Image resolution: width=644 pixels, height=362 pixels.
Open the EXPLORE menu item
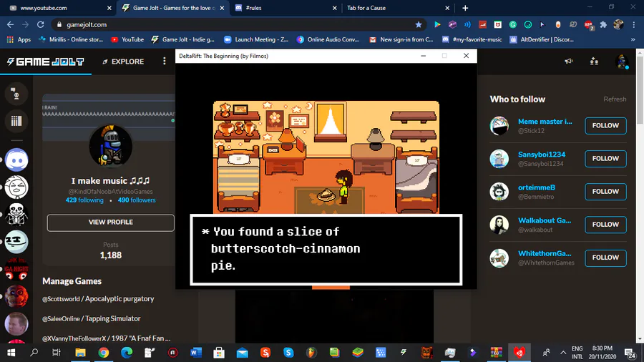pyautogui.click(x=123, y=62)
